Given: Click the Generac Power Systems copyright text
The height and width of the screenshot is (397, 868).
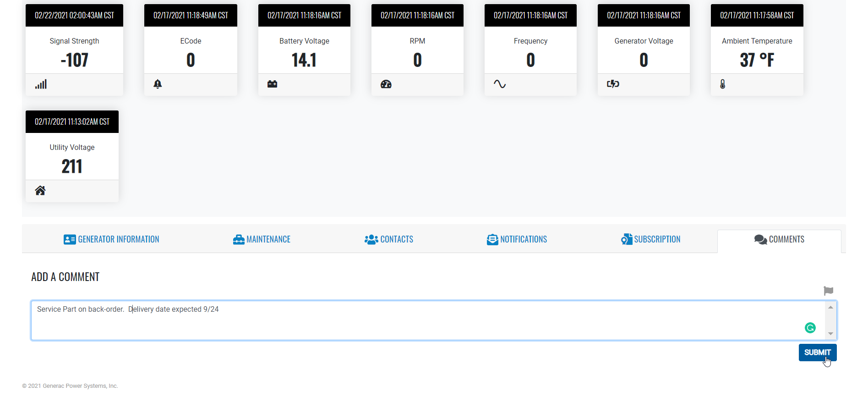Looking at the screenshot, I should (70, 386).
